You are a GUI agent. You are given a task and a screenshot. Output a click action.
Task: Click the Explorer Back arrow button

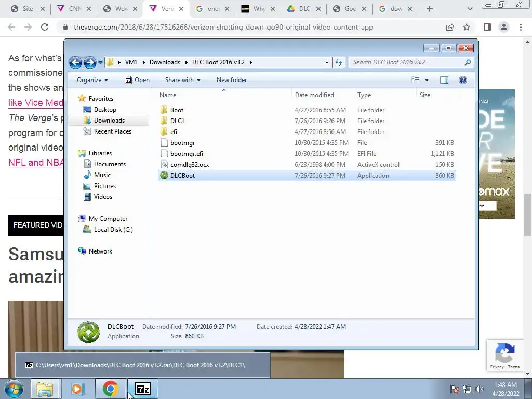(75, 62)
